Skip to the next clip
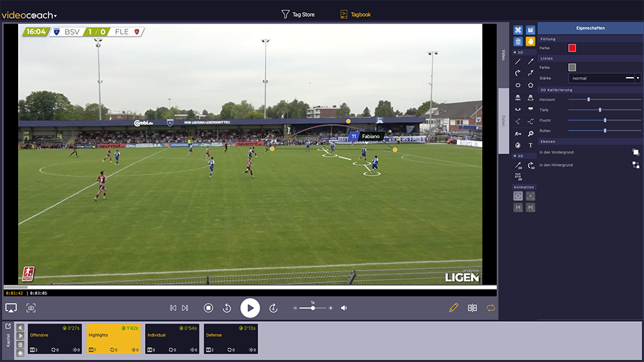The height and width of the screenshot is (362, 644). 185,308
